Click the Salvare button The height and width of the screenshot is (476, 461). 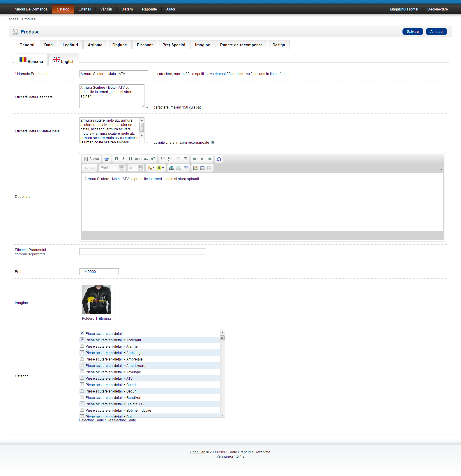point(412,32)
